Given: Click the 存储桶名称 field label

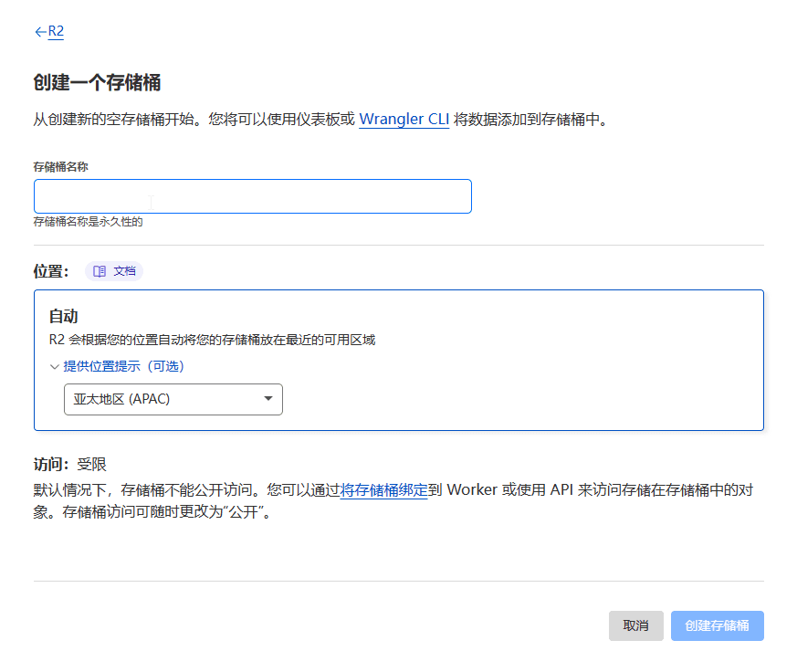Looking at the screenshot, I should point(61,166).
